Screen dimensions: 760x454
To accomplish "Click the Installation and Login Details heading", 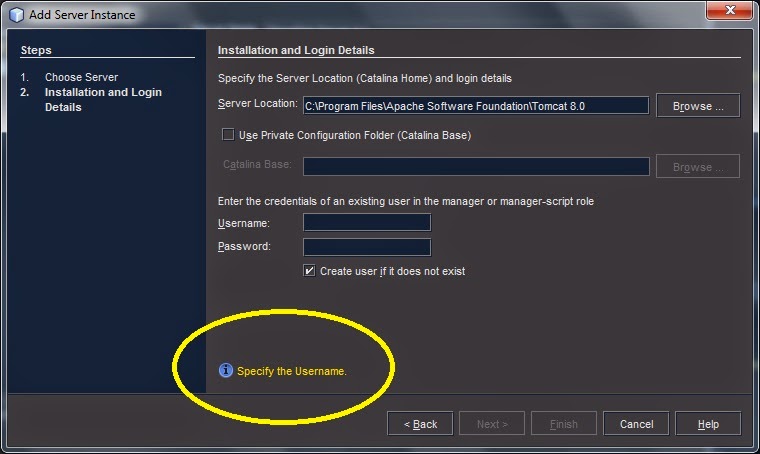I will pyautogui.click(x=296, y=50).
